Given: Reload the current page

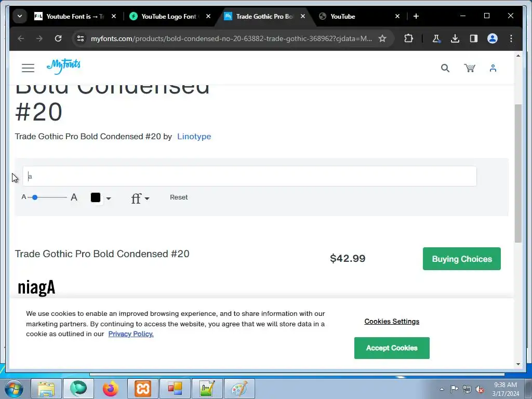Looking at the screenshot, I should click(58, 38).
